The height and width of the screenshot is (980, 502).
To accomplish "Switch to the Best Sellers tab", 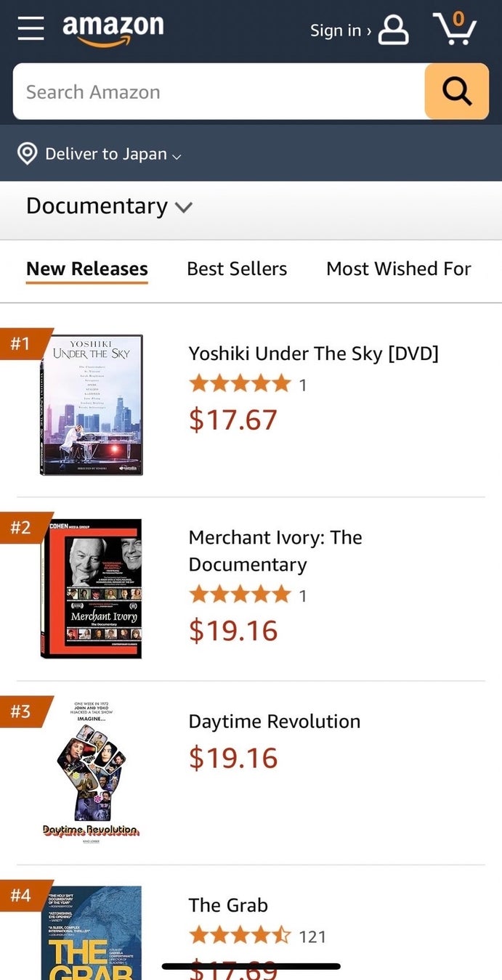I will (237, 269).
